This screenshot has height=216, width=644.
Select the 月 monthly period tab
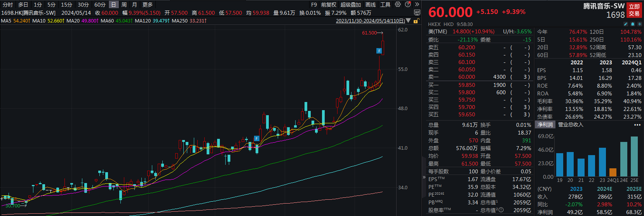click(x=134, y=5)
